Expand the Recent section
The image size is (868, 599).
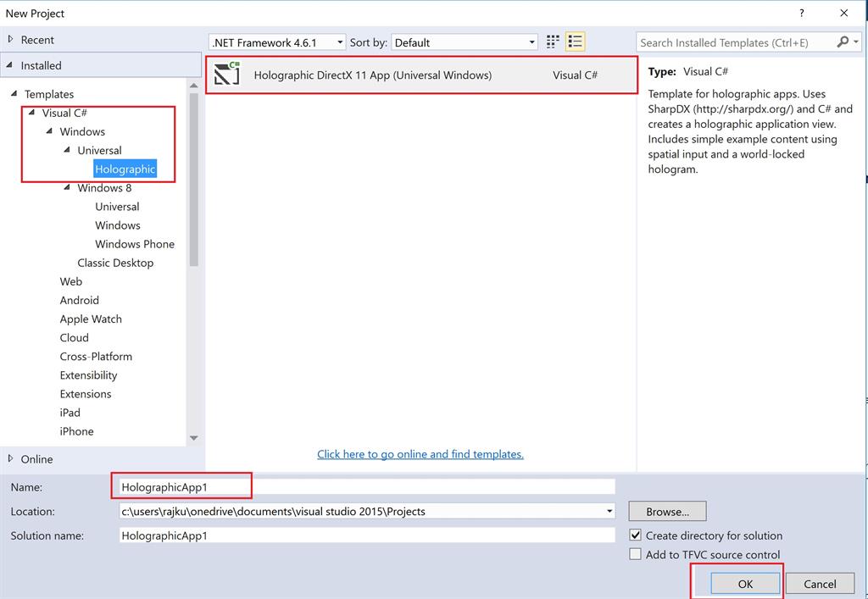point(10,39)
